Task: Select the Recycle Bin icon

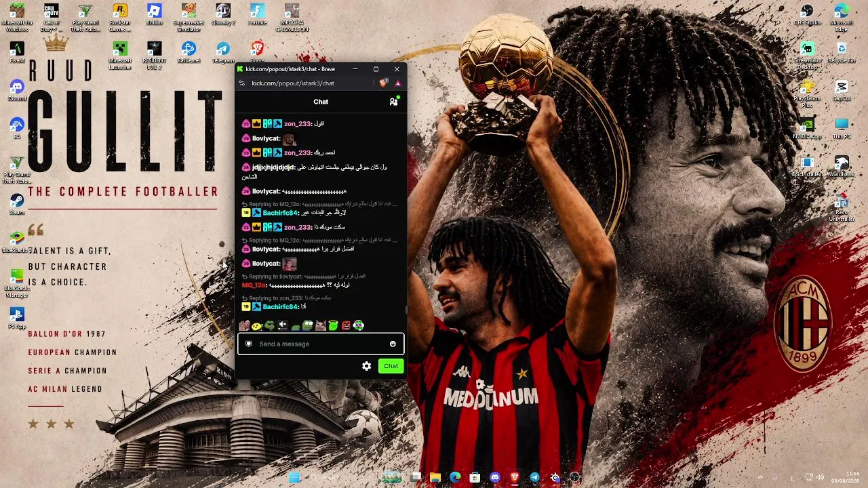Action: (x=842, y=52)
